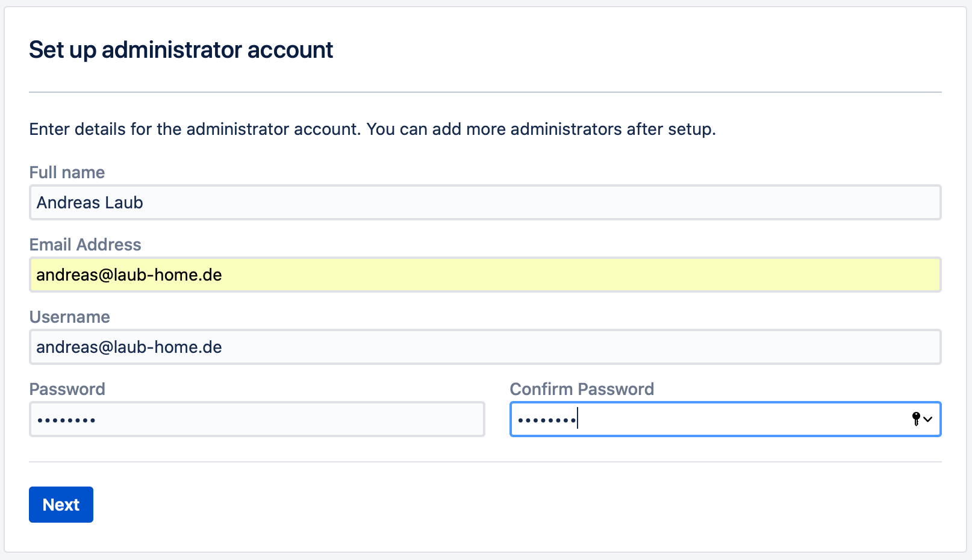Click the "Enter details for the administrator" description
The height and width of the screenshot is (560, 972).
point(372,129)
